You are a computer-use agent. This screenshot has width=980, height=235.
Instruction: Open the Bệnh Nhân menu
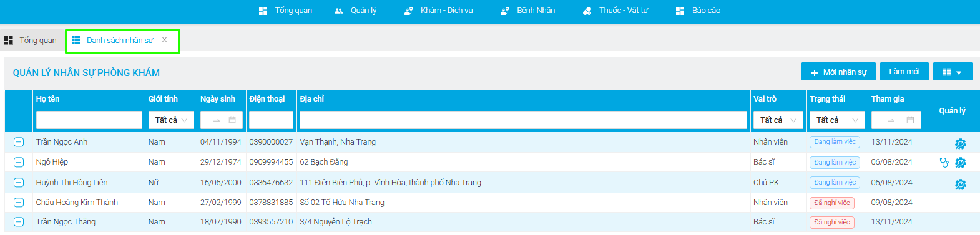527,11
